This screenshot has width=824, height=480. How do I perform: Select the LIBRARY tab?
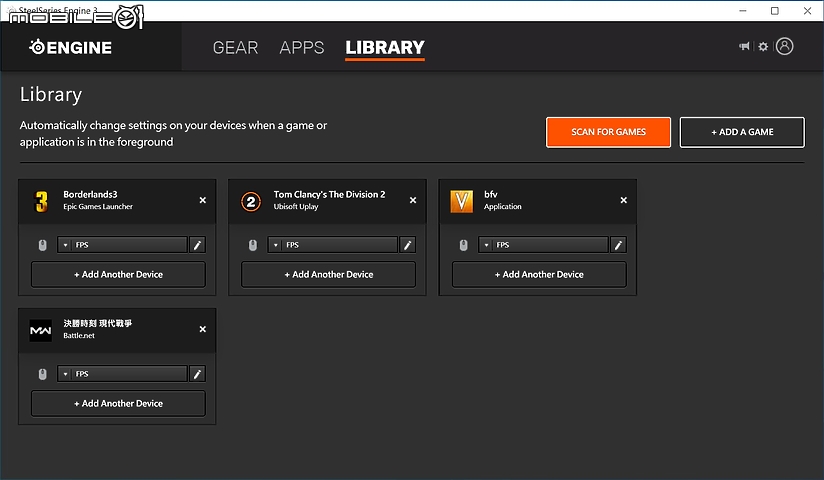(385, 48)
